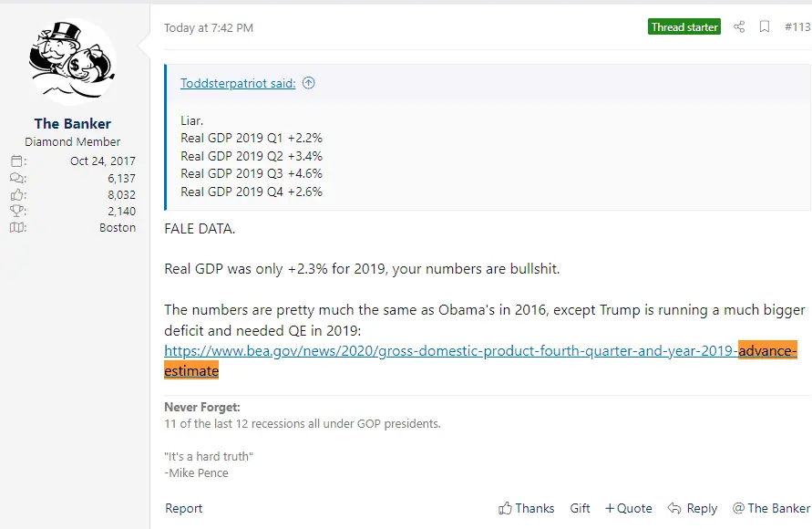812x529 pixels.
Task: Click the Gift button
Action: pyautogui.click(x=581, y=509)
